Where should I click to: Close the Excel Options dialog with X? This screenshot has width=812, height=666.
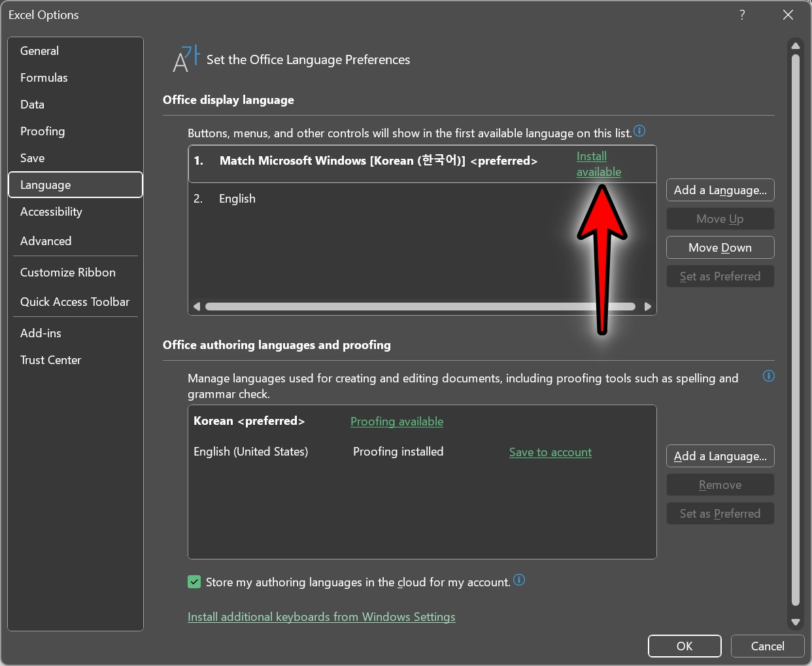pos(788,14)
